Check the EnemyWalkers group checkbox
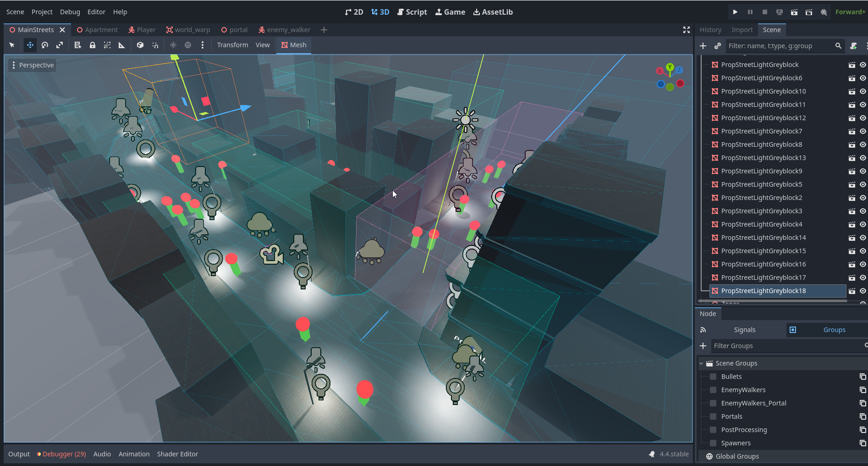The width and height of the screenshot is (868, 466). 713,390
